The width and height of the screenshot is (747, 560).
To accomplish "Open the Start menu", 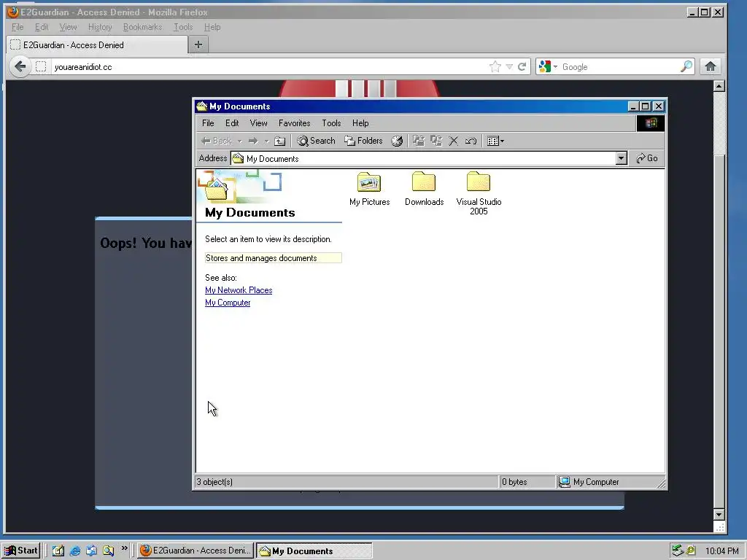I will coord(21,551).
